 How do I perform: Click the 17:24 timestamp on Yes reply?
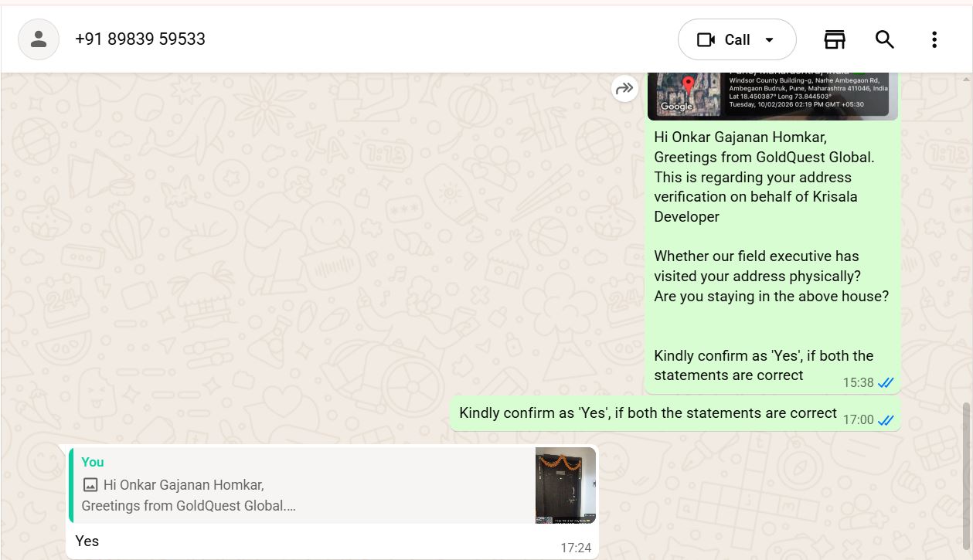click(576, 548)
